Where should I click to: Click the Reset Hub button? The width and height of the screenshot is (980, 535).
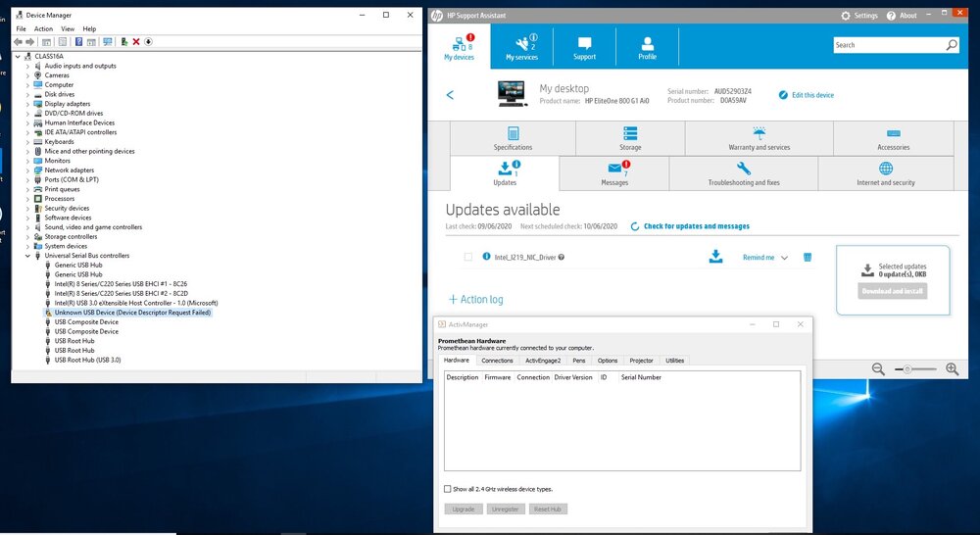[x=548, y=510]
